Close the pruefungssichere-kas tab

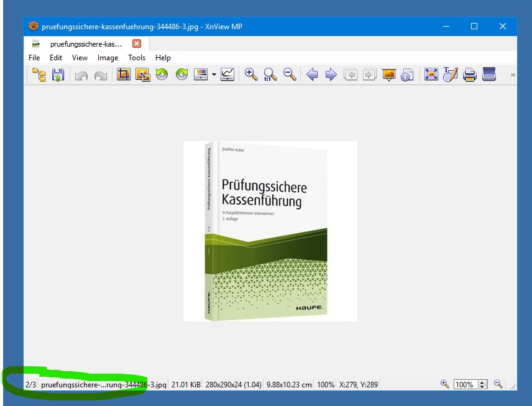[x=137, y=44]
